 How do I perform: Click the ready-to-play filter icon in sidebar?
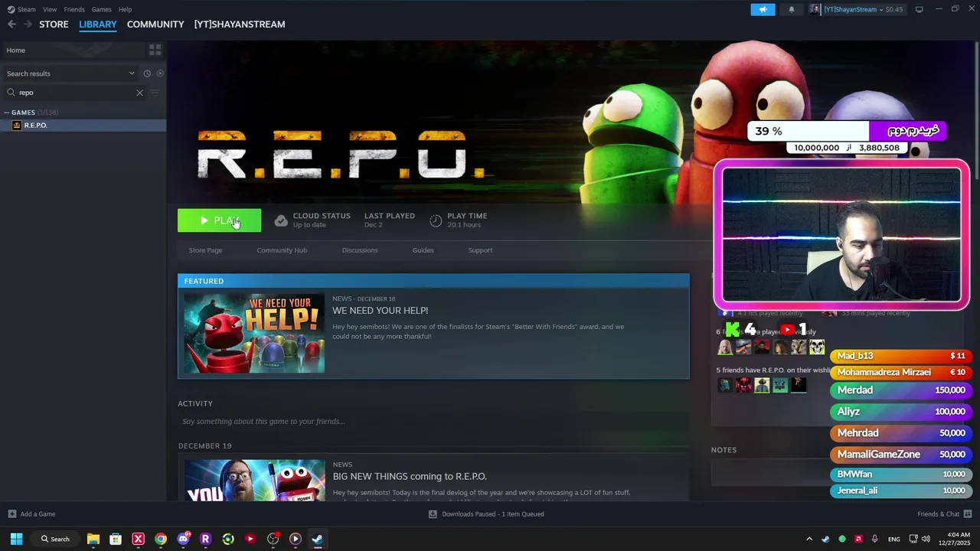160,73
